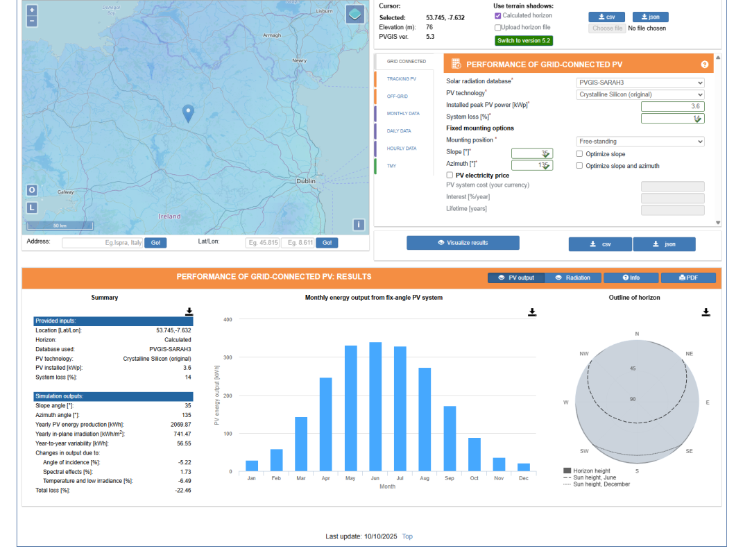This screenshot has width=752, height=560.
Task: Click the Interest [%/year] field
Action: point(672,198)
